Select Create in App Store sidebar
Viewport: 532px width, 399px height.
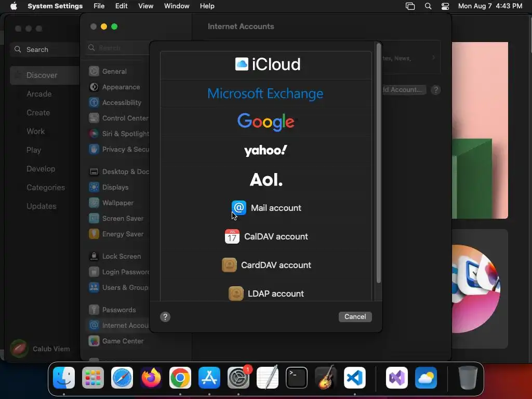tap(38, 113)
